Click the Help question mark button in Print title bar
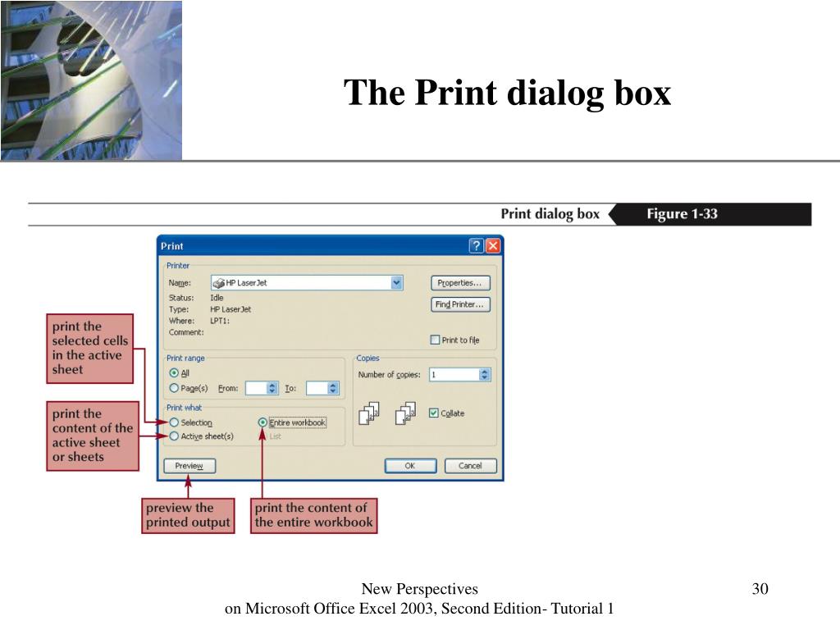This screenshot has width=840, height=630. (477, 246)
